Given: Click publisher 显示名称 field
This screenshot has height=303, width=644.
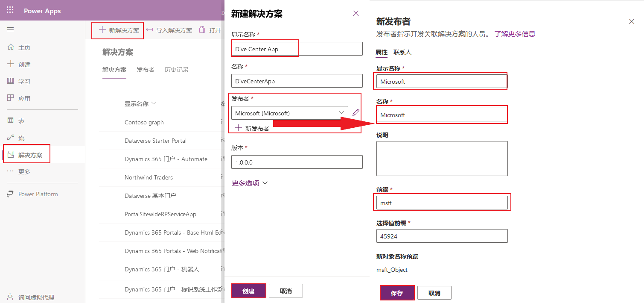Looking at the screenshot, I should pyautogui.click(x=442, y=81).
